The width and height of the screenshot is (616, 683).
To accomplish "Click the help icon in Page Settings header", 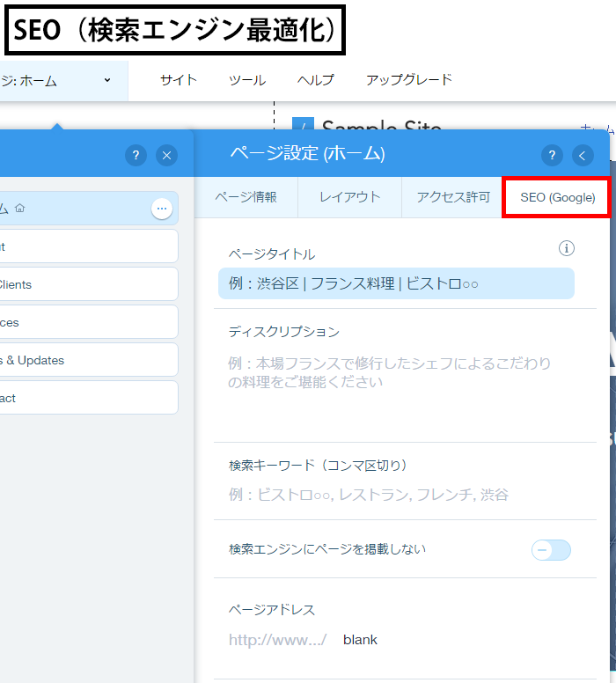I will (552, 156).
